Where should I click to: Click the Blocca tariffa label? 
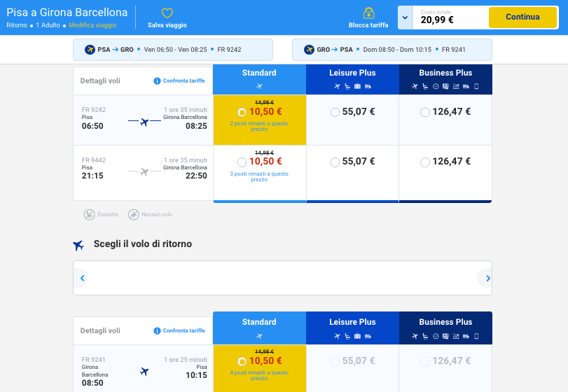(x=368, y=25)
